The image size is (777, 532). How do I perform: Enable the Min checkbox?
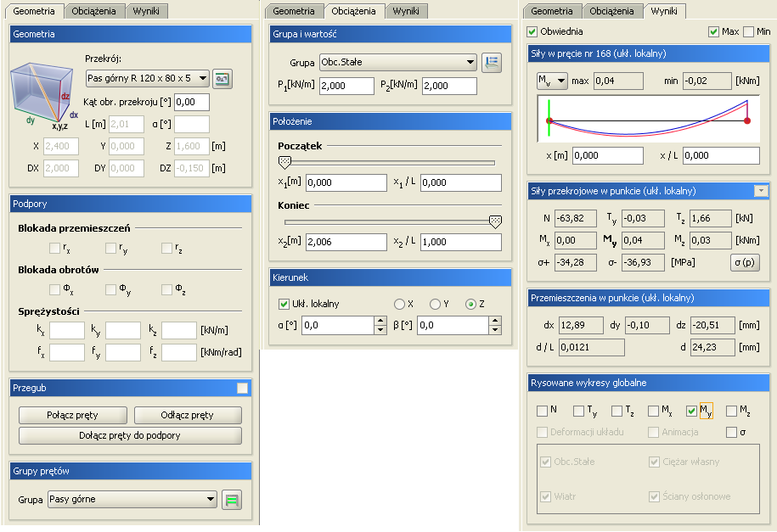(749, 31)
